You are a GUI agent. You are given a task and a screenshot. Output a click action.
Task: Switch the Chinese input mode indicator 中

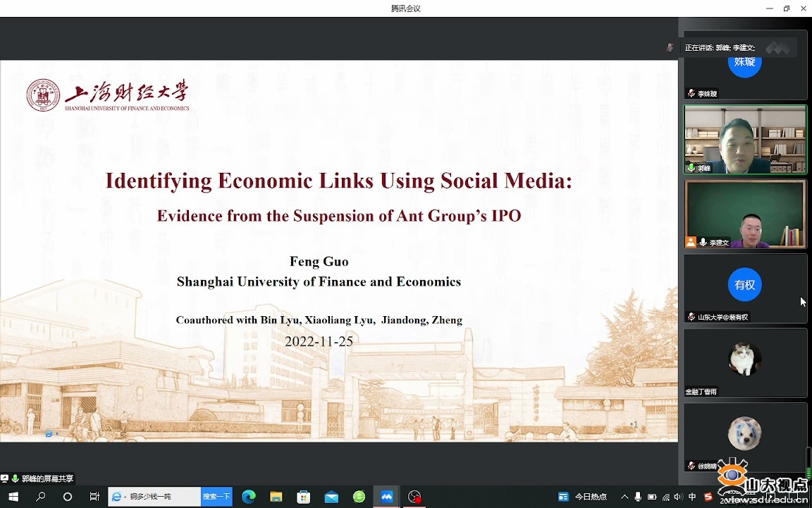pos(693,497)
